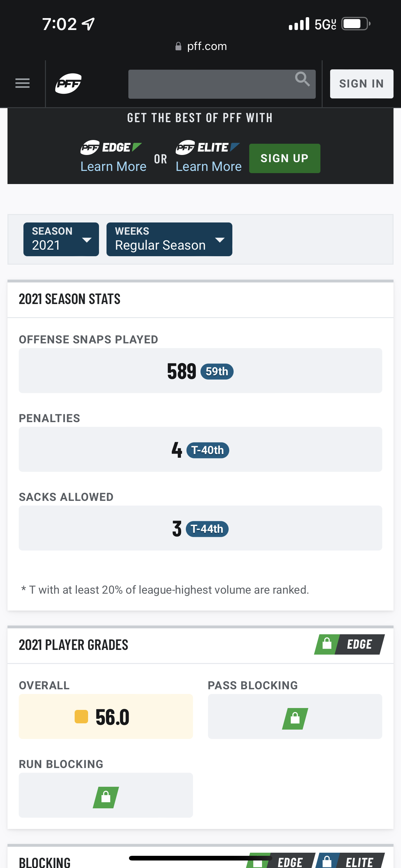Click the Sign In button
This screenshot has width=401, height=868.
click(x=362, y=84)
